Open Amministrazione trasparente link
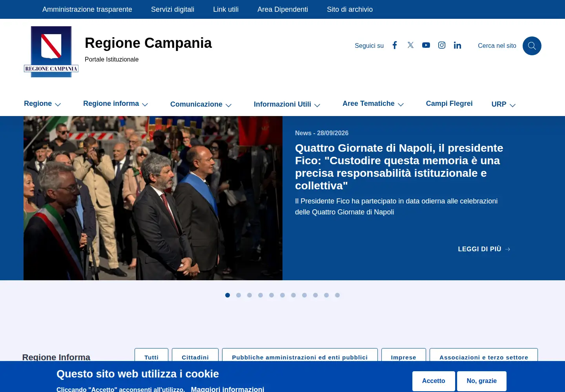This screenshot has height=392, width=565. coord(87,9)
